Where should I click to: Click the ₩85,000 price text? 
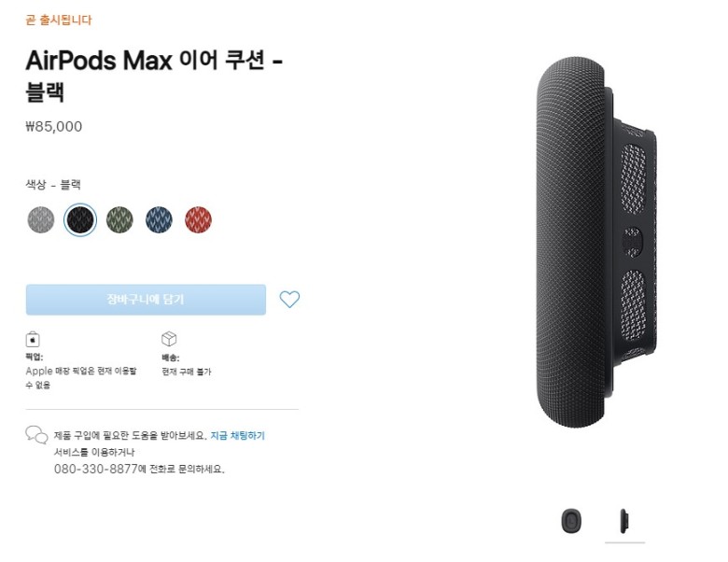(x=54, y=126)
